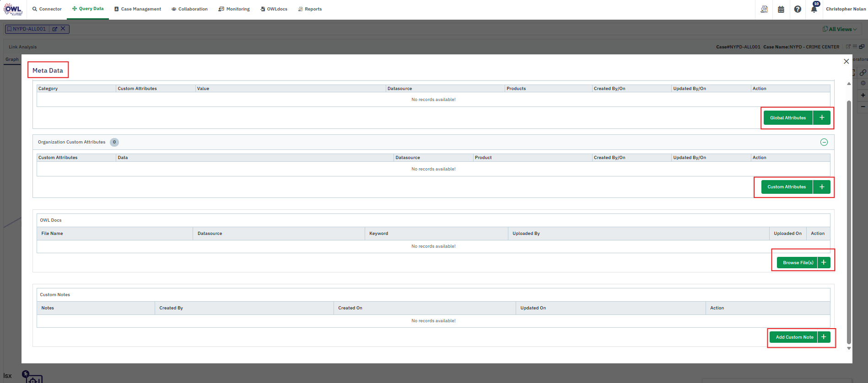Image resolution: width=868 pixels, height=383 pixels.
Task: Click the plus icon beside Add Custom Note
Action: (824, 337)
